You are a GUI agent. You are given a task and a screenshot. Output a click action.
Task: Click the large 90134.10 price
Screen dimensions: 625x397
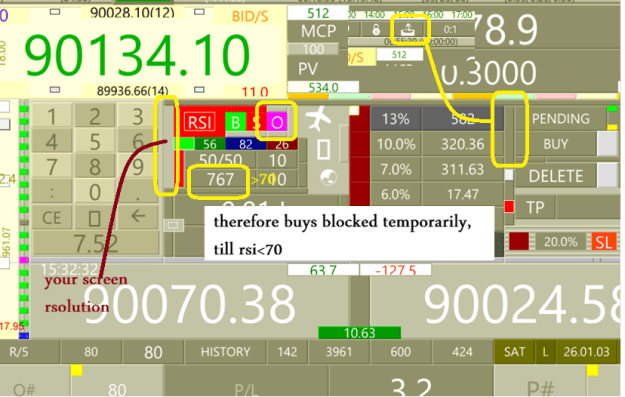coord(137,55)
